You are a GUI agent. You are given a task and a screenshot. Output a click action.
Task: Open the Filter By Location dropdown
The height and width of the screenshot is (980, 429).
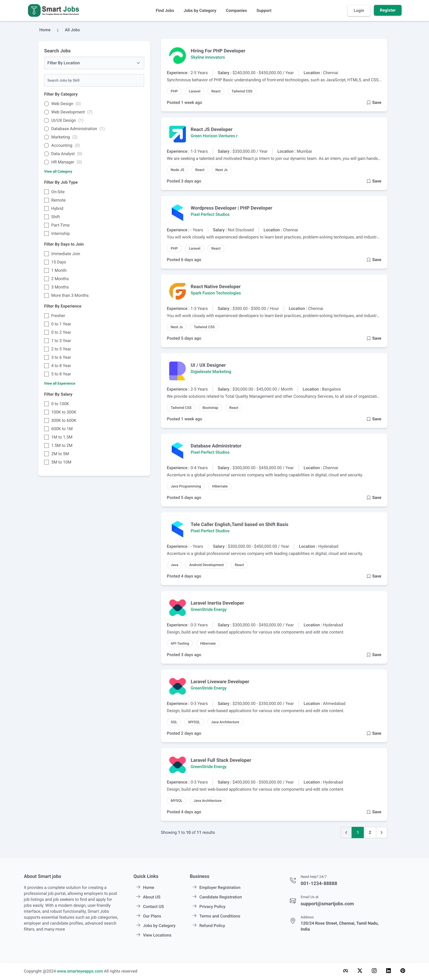[94, 63]
